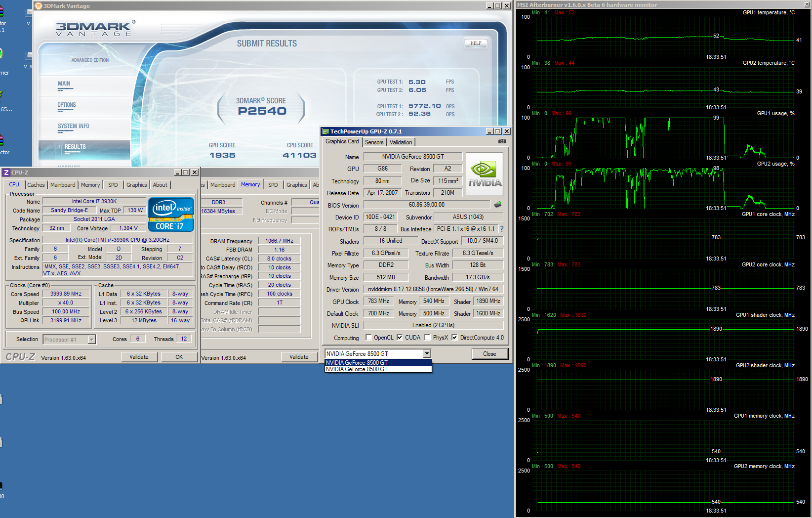The width and height of the screenshot is (812, 518).
Task: Open OPTIONS section in 3DMark Vantage
Action: pyautogui.click(x=67, y=105)
